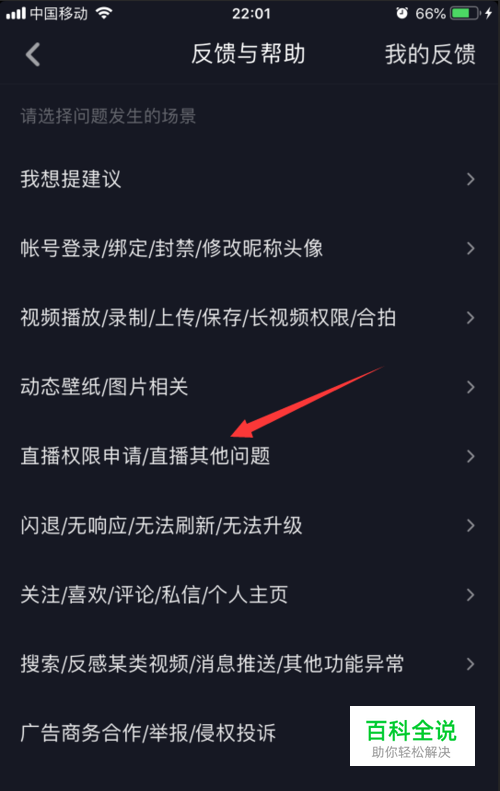Image resolution: width=500 pixels, height=791 pixels.
Task: Select 直播权限申请/直播其他问题
Action: [x=250, y=456]
